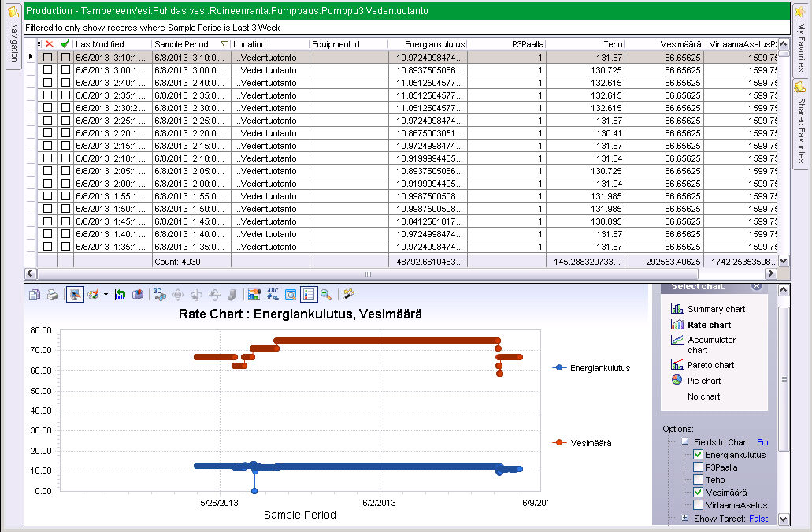Image resolution: width=812 pixels, height=532 pixels.
Task: Select the Pareto chart icon
Action: (677, 365)
